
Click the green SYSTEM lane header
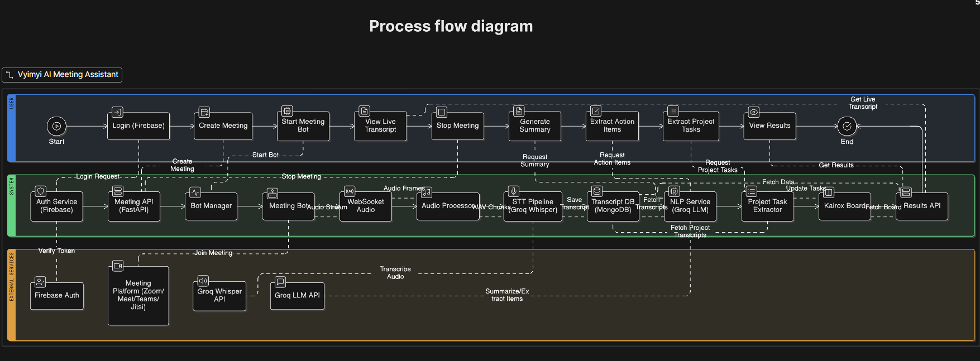[x=12, y=206]
